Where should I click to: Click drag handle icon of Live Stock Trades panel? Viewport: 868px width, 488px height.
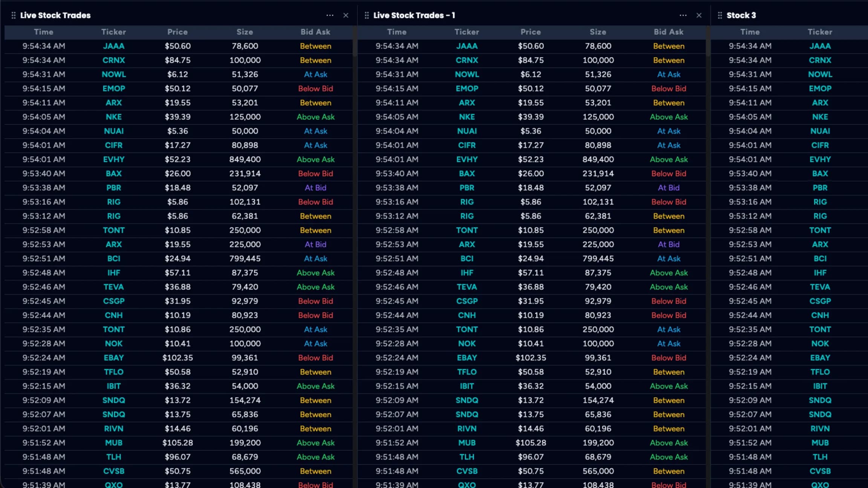(14, 15)
